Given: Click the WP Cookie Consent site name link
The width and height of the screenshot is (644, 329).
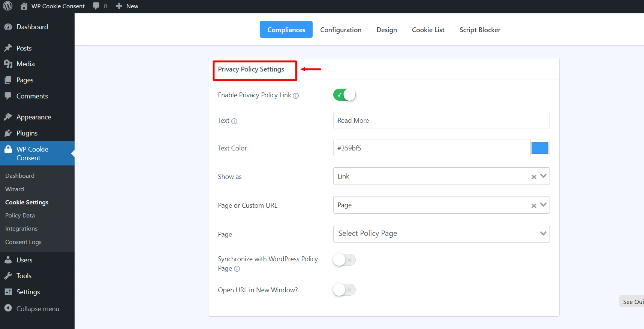Looking at the screenshot, I should [58, 6].
